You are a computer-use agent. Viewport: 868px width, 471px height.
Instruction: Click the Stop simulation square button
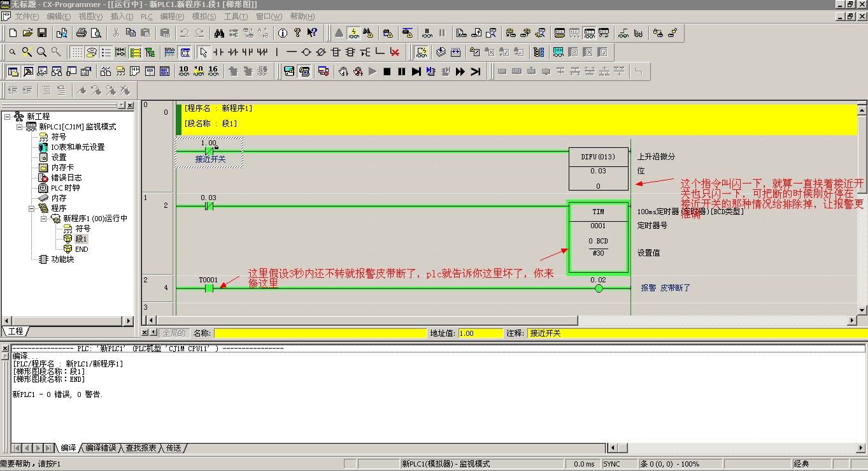387,71
